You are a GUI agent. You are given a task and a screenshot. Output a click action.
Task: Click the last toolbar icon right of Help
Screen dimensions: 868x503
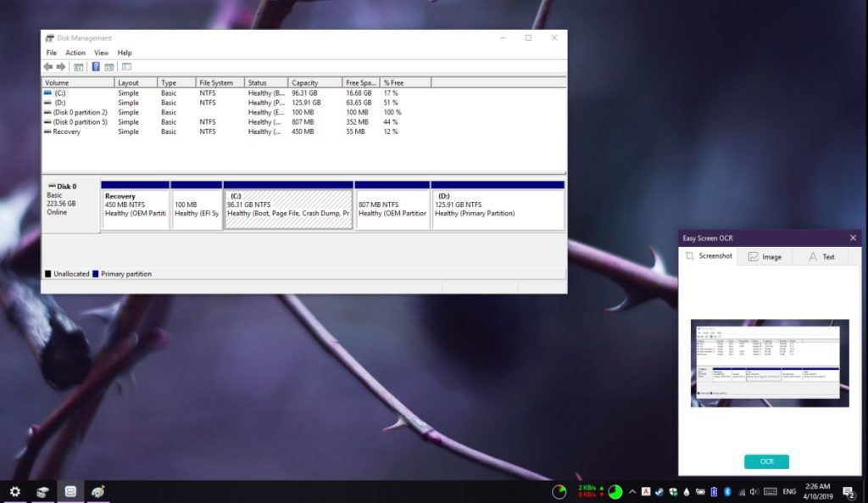[126, 66]
